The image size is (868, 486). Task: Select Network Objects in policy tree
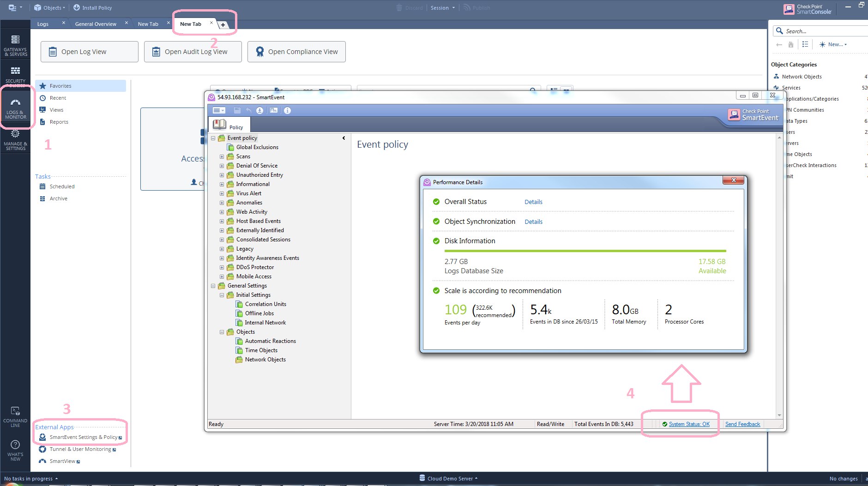pyautogui.click(x=265, y=360)
